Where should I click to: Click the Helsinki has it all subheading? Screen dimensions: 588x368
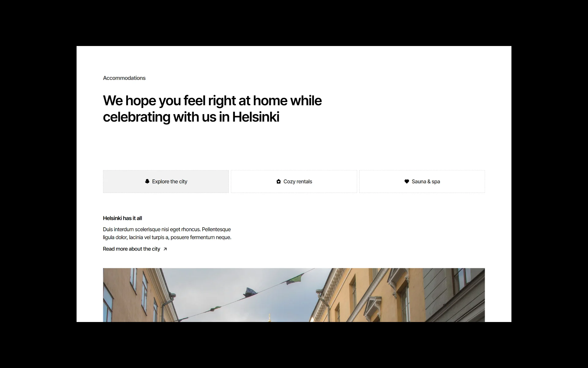(x=123, y=218)
